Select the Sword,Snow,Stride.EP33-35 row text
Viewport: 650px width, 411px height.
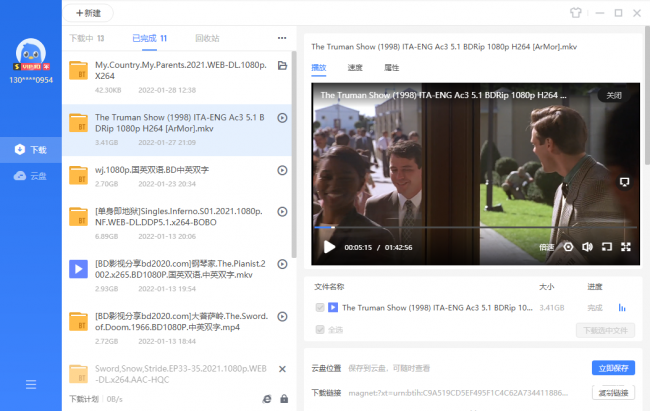(181, 374)
